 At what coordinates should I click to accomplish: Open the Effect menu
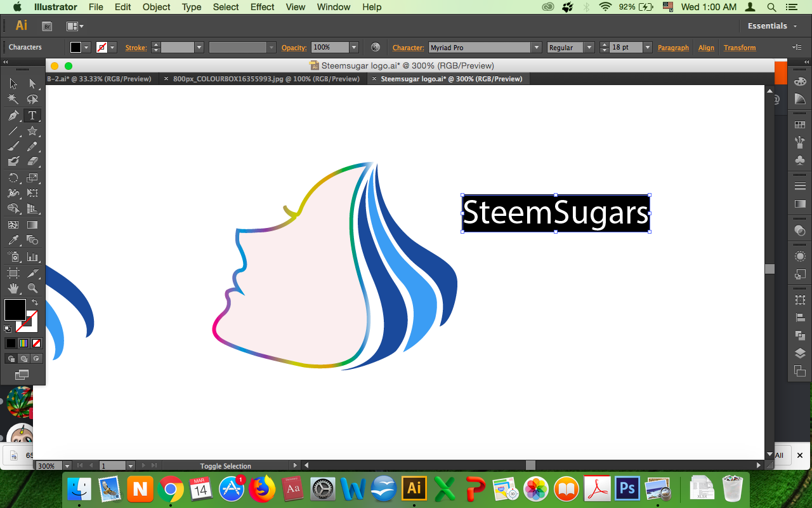[x=262, y=7]
